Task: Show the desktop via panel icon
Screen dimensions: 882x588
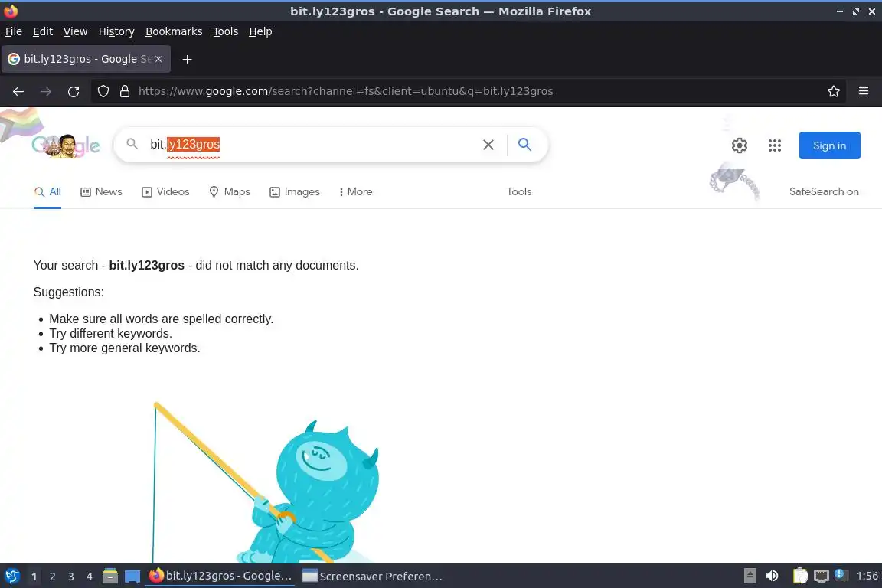Action: (x=132, y=577)
